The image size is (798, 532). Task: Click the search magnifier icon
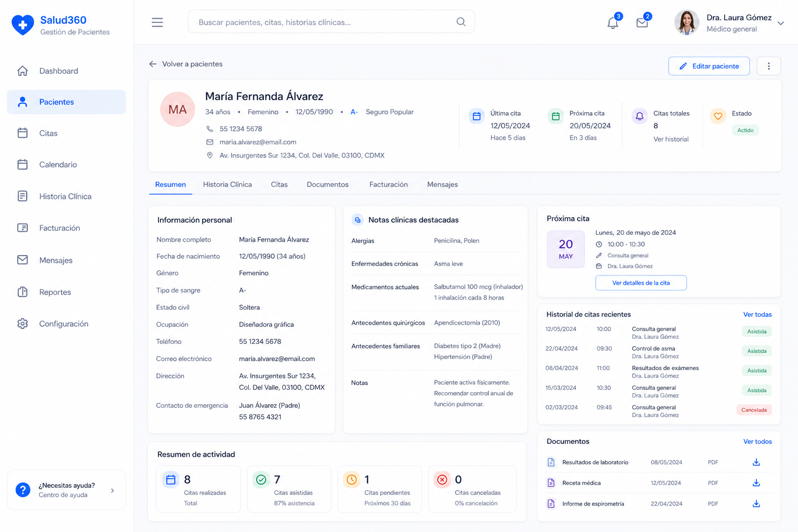[x=461, y=22]
